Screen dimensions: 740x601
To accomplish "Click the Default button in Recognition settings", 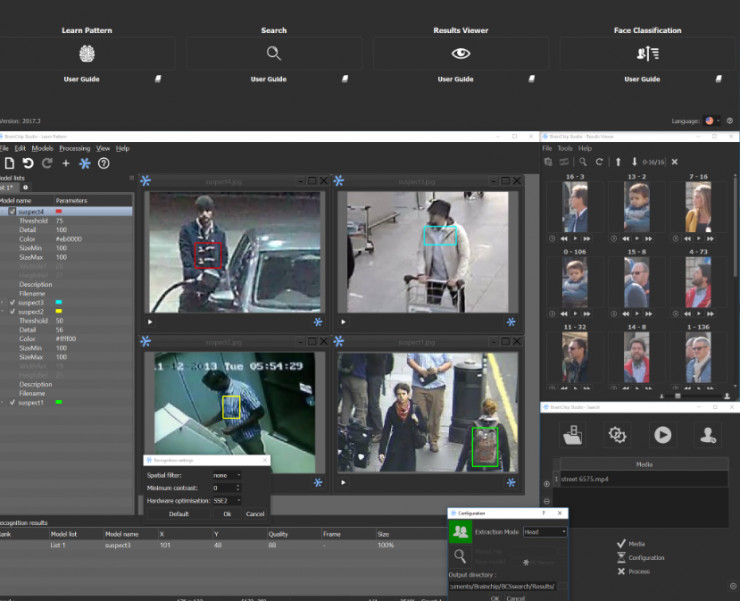I will coord(178,514).
